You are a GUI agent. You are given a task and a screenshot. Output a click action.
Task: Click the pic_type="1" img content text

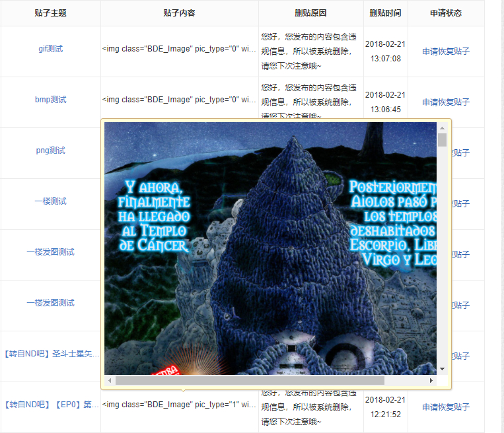click(179, 405)
